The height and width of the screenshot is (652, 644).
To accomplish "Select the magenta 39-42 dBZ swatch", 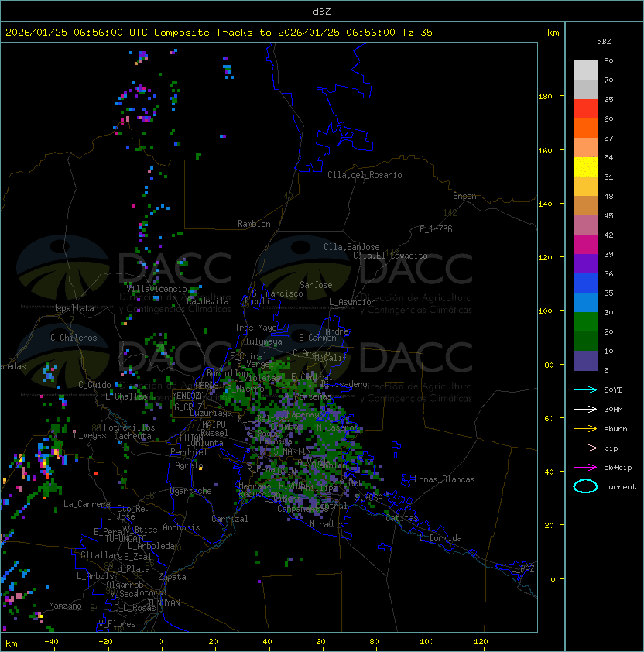I will tap(585, 245).
